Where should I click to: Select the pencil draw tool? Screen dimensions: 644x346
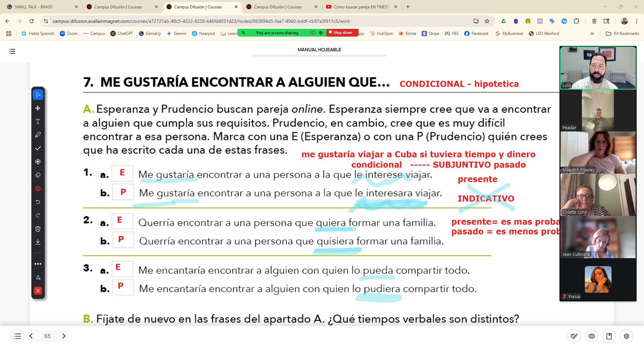(x=38, y=135)
